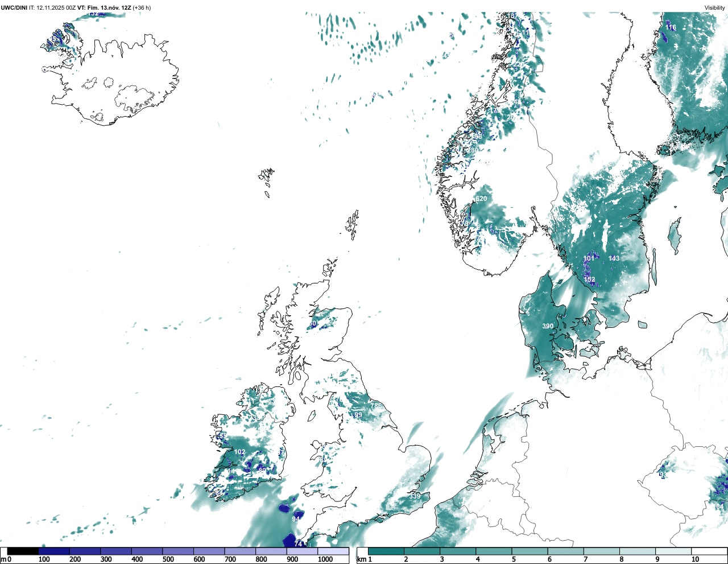Select the 4–5 km legend swatch

494,551
